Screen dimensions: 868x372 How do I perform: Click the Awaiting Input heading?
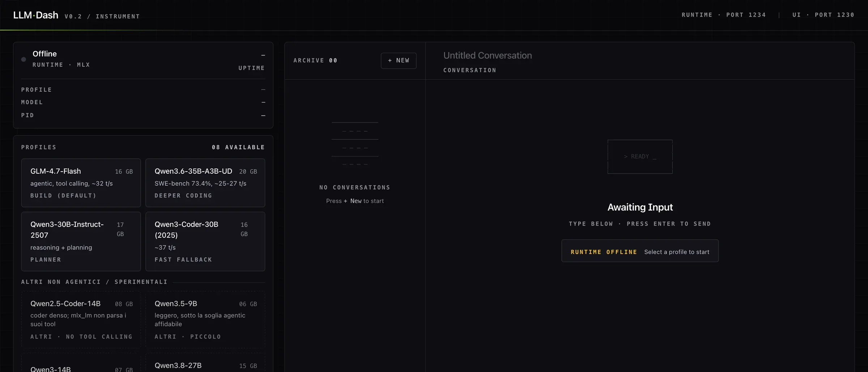pos(640,207)
